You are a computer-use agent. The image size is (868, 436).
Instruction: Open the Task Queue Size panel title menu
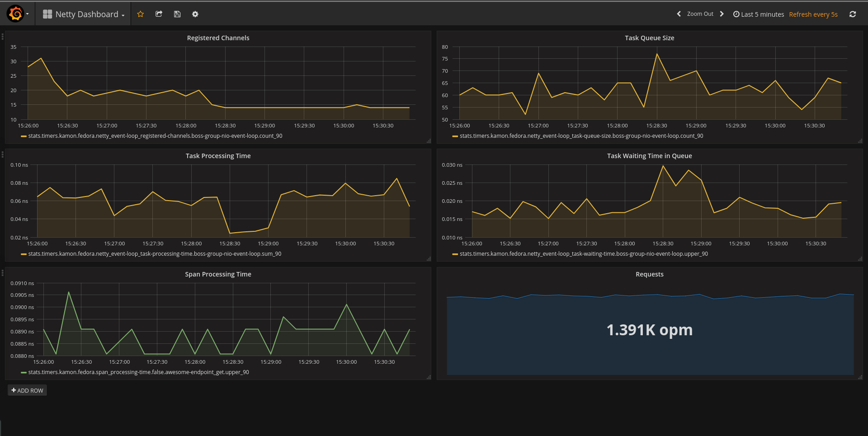649,38
